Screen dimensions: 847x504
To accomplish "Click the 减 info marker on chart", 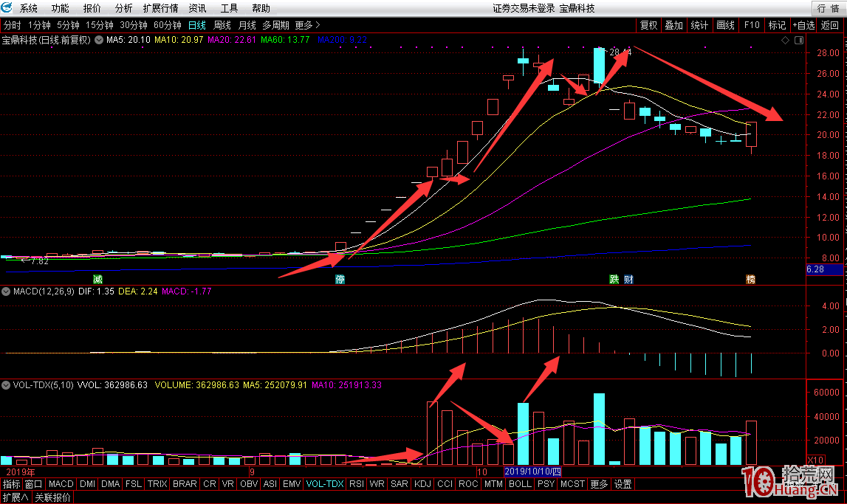I will coord(97,279).
